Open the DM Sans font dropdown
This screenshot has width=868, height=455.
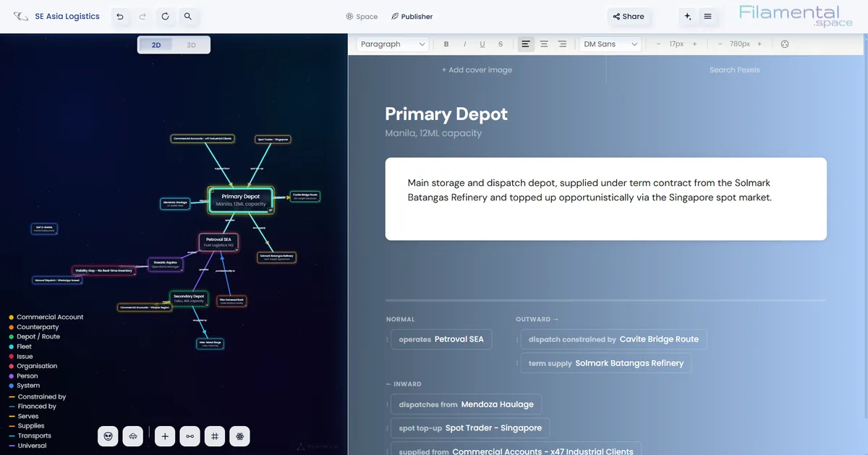tap(610, 44)
